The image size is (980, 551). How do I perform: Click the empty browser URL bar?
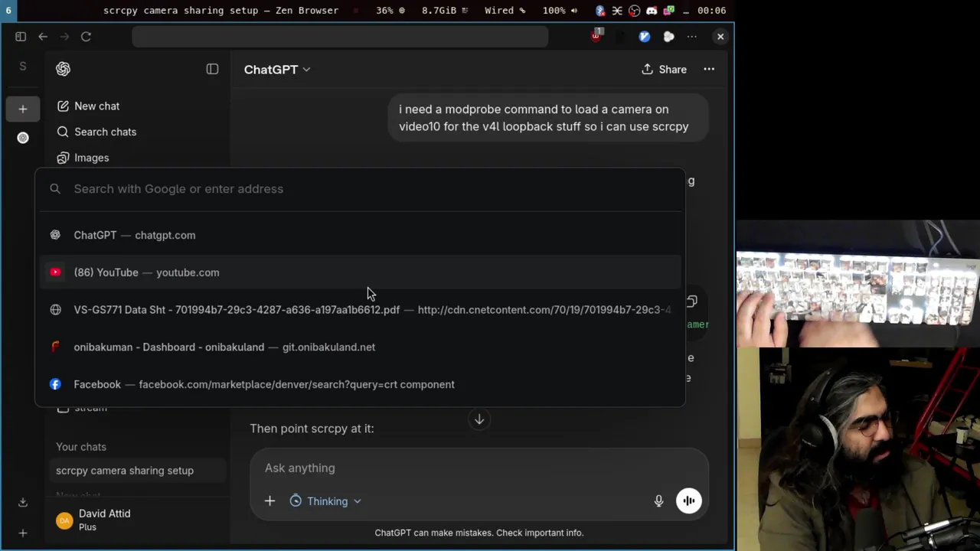340,37
